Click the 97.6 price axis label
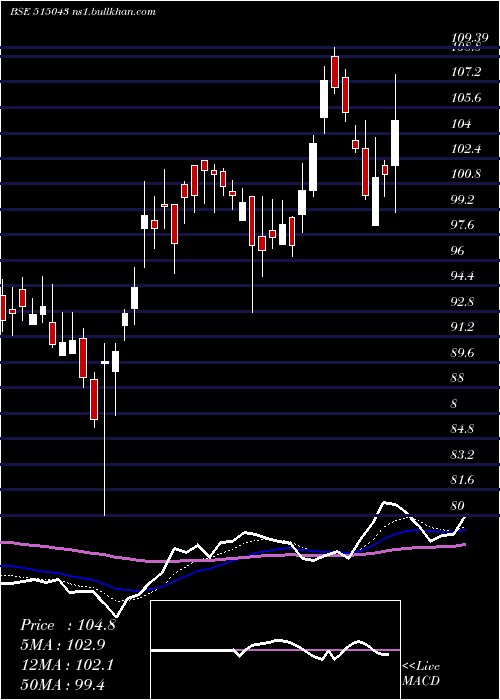The width and height of the screenshot is (500, 700). 462,225
